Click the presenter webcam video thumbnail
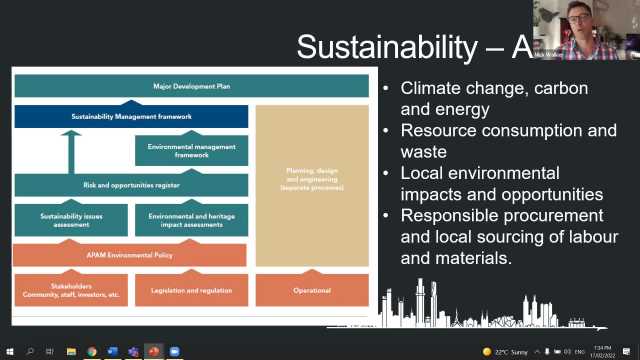The width and height of the screenshot is (640, 360). (587, 30)
